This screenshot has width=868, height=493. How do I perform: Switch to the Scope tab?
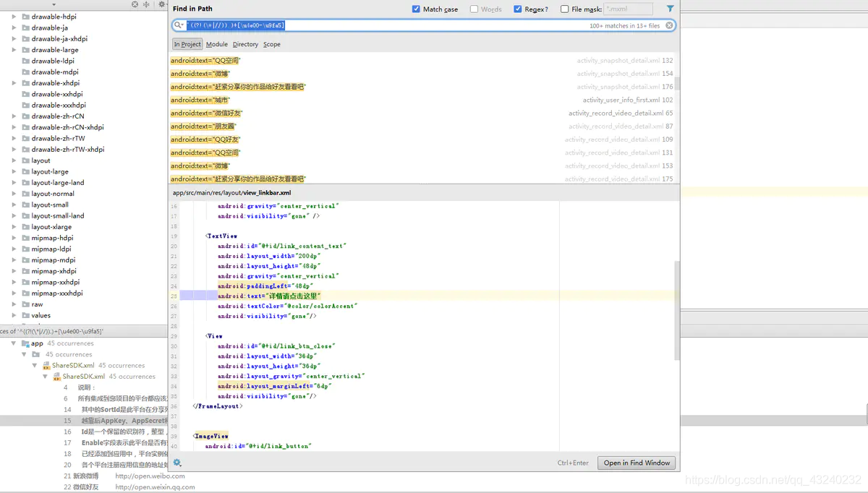coord(272,44)
